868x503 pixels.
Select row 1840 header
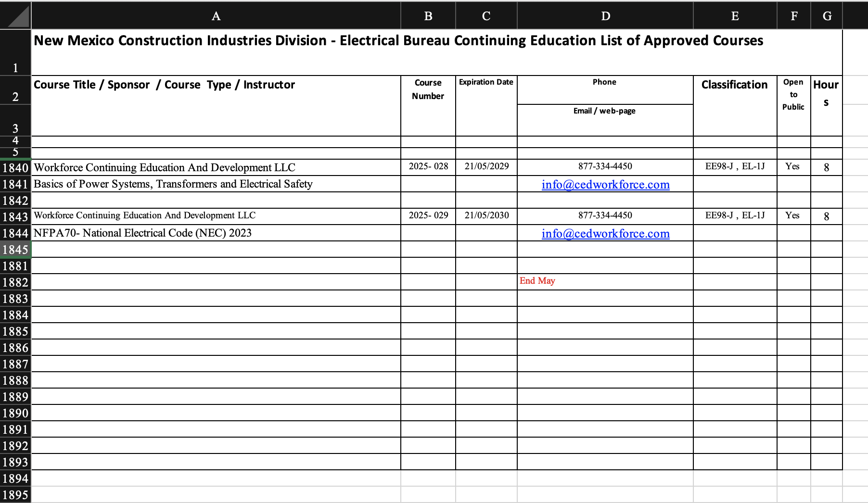[15, 167]
